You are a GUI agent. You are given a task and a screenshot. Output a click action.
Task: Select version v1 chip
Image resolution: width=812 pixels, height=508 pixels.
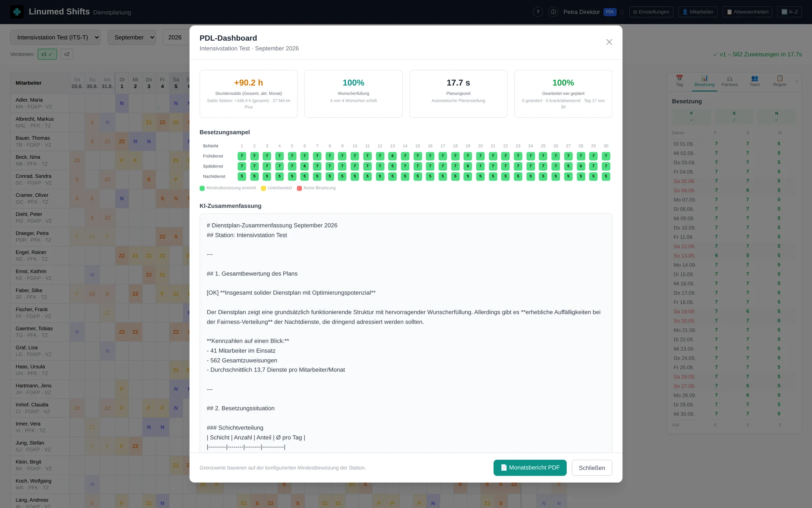click(x=47, y=54)
